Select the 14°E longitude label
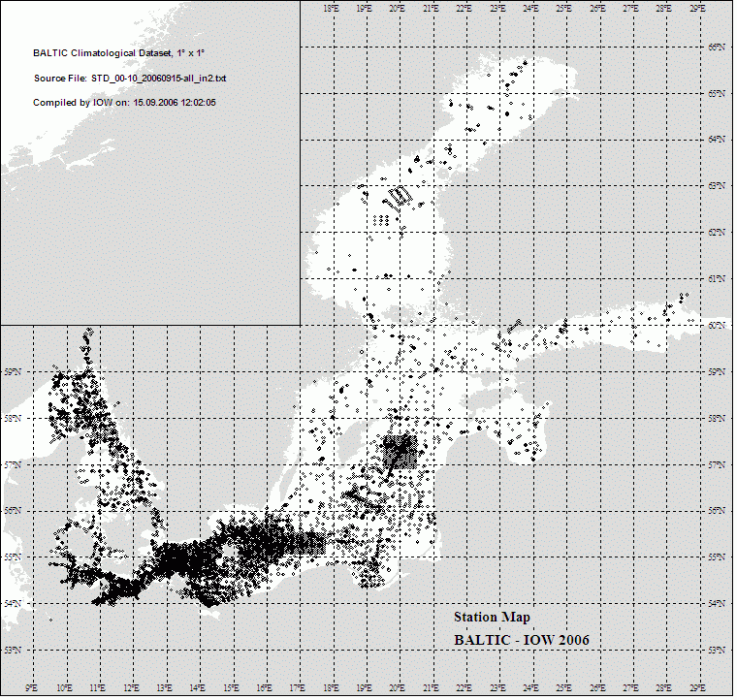The width and height of the screenshot is (737, 700). 198,689
